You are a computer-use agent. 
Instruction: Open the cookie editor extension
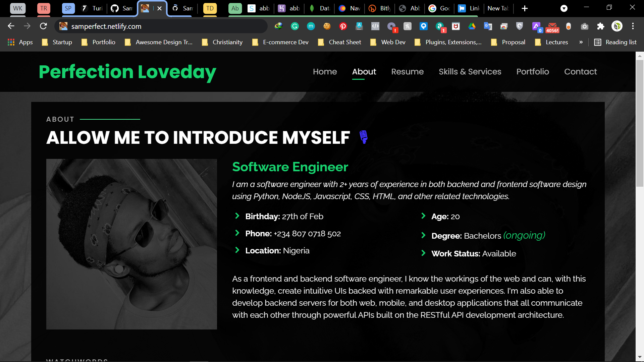(x=327, y=26)
